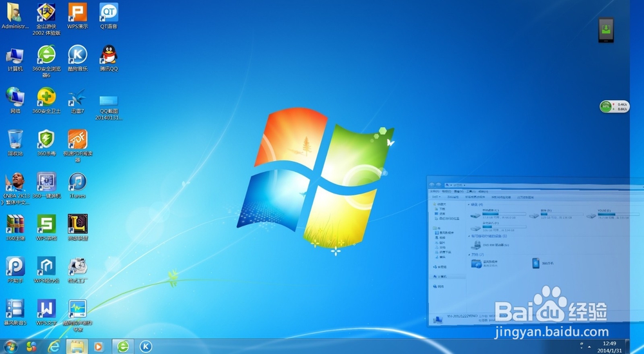Launch 暴风影音5 desktop shortcut
644x354 pixels.
[15, 312]
